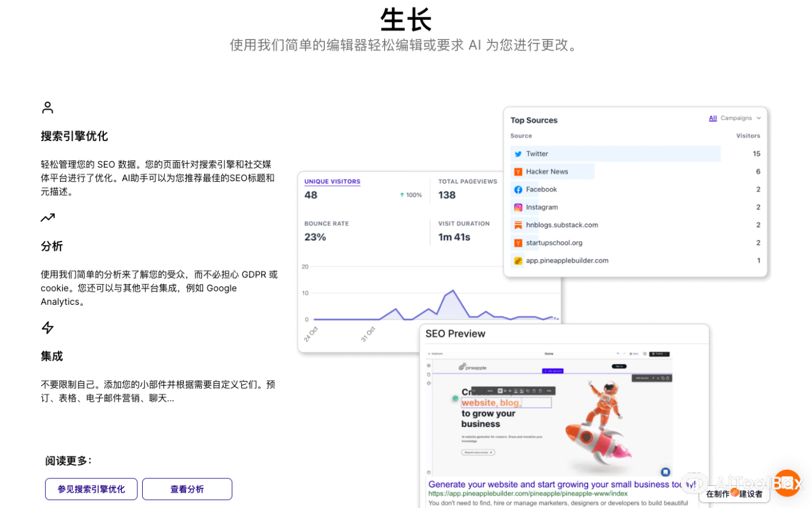Select the All filter in Top Sources
The height and width of the screenshot is (508, 812).
pos(713,118)
